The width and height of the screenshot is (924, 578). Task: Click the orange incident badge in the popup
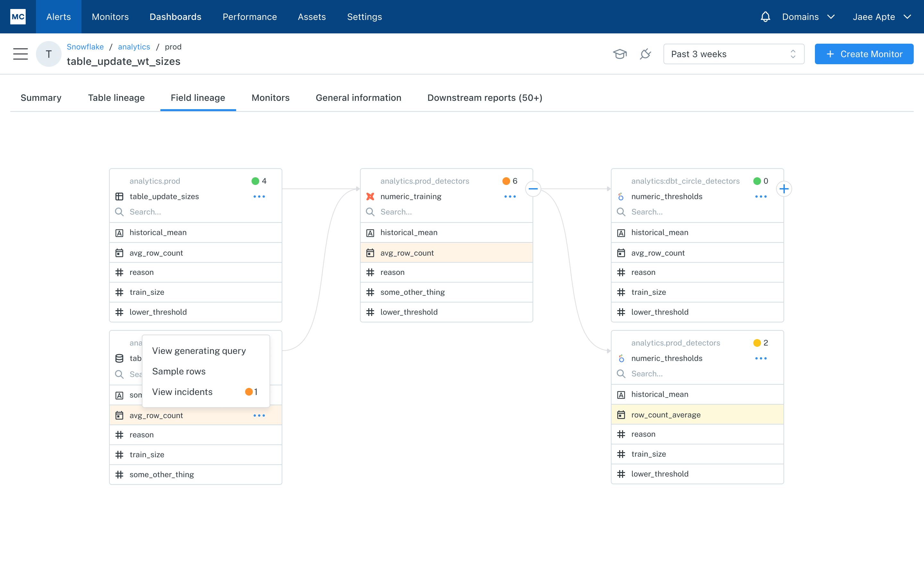249,392
